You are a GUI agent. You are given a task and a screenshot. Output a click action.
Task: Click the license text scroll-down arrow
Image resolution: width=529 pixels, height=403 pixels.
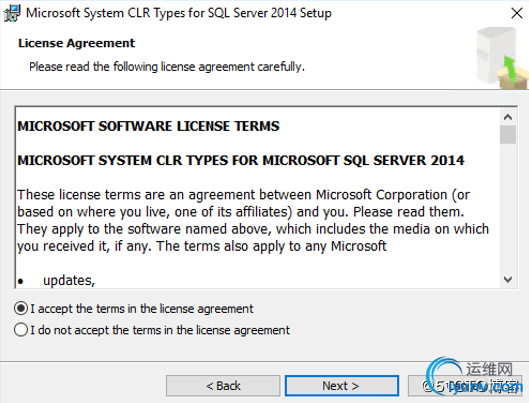pos(508,280)
